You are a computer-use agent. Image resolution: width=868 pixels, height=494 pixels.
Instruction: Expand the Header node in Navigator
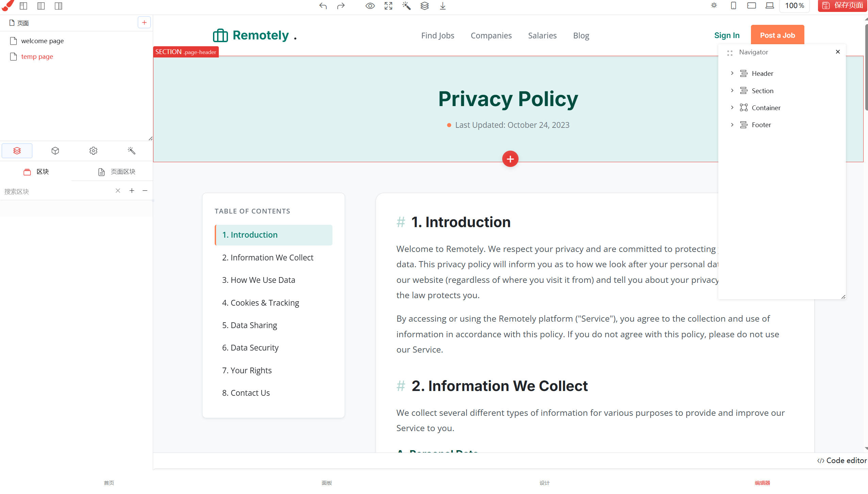coord(732,73)
